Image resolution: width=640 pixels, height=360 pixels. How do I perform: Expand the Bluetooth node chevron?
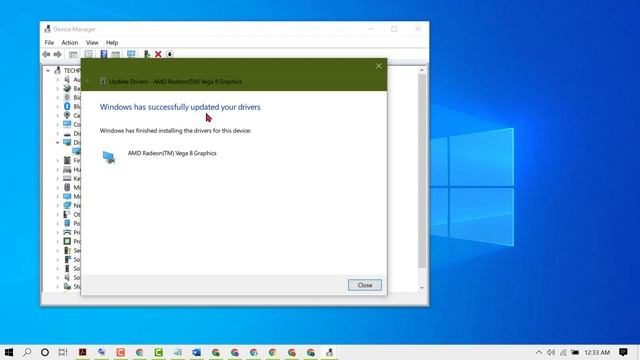point(58,107)
